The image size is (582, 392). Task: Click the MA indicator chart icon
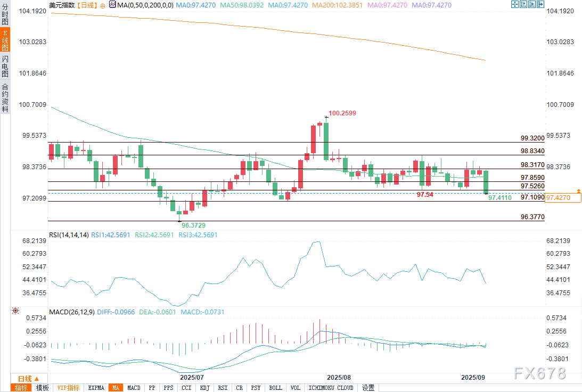point(112,5)
